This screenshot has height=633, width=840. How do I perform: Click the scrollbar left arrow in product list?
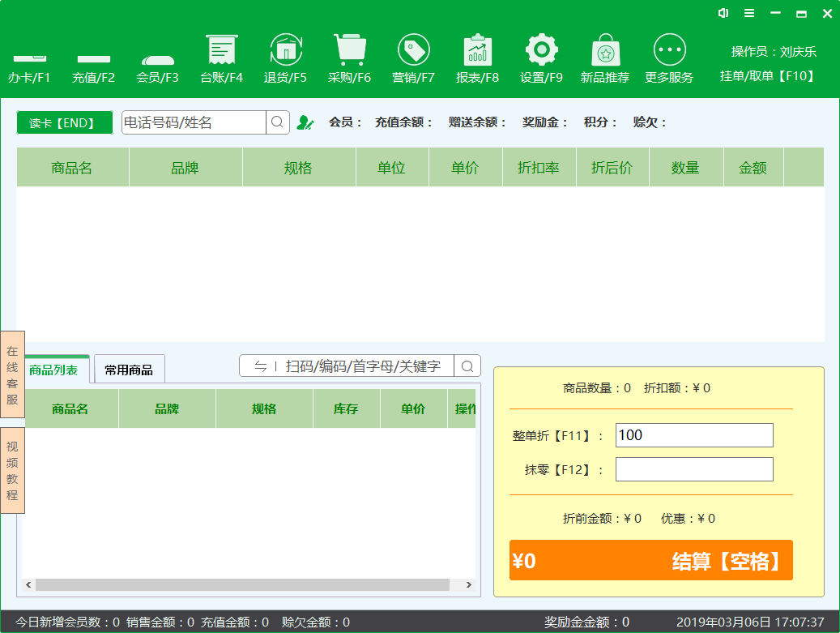point(28,584)
